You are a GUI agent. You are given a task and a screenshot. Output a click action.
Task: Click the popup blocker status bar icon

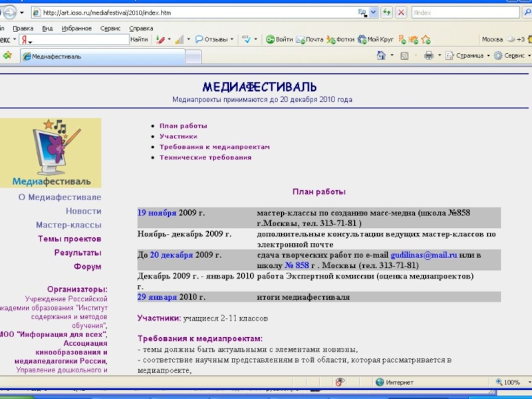[x=340, y=382]
